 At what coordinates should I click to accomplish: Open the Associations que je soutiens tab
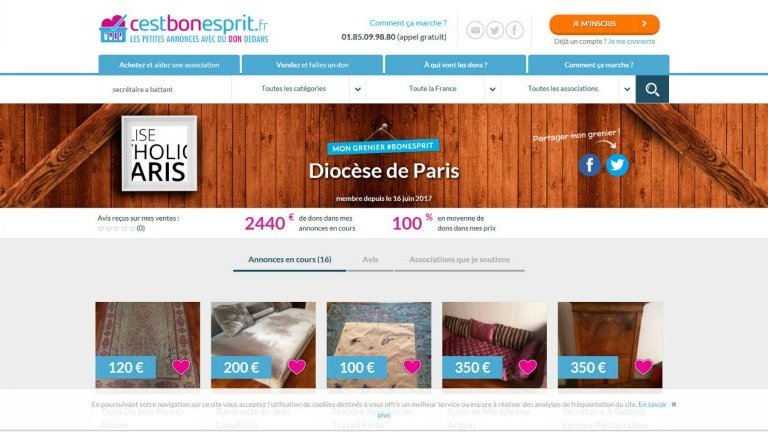click(459, 260)
